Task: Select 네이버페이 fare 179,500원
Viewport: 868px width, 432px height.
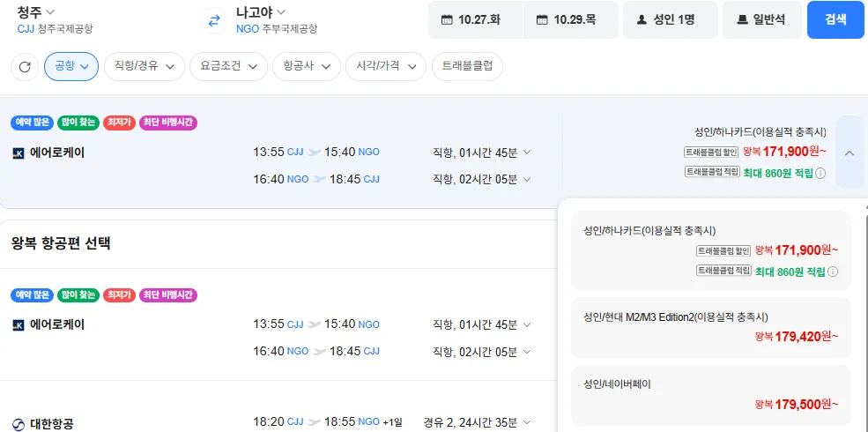Action: point(711,394)
